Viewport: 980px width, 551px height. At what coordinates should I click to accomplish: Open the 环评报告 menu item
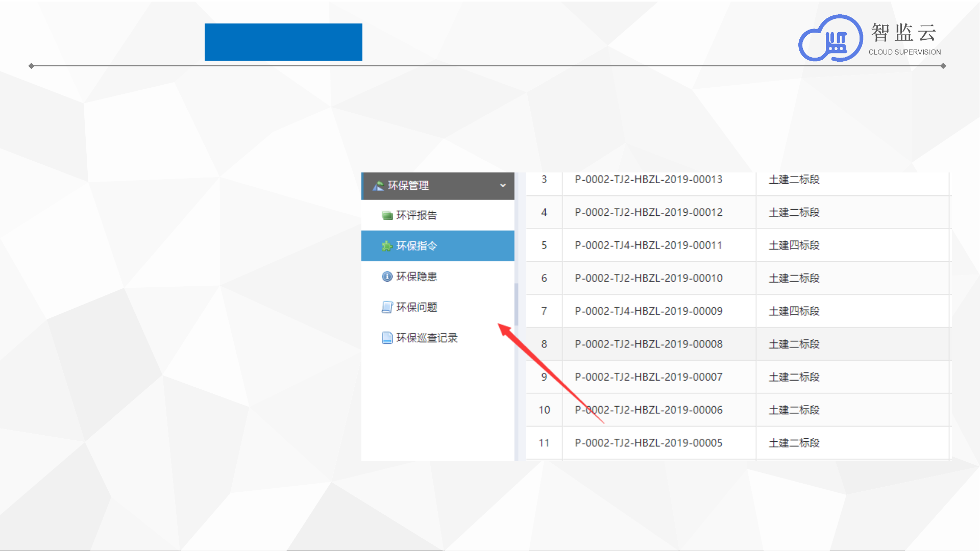[416, 216]
